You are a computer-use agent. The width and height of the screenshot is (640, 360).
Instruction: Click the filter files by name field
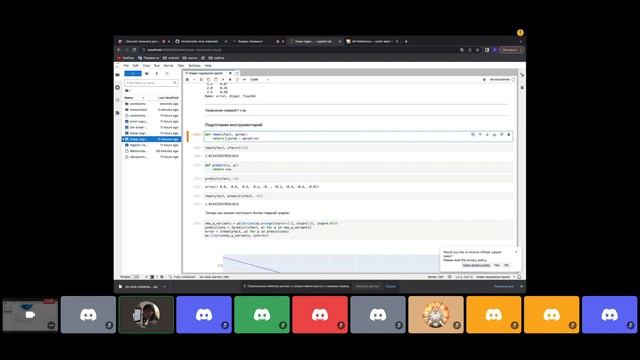click(151, 83)
